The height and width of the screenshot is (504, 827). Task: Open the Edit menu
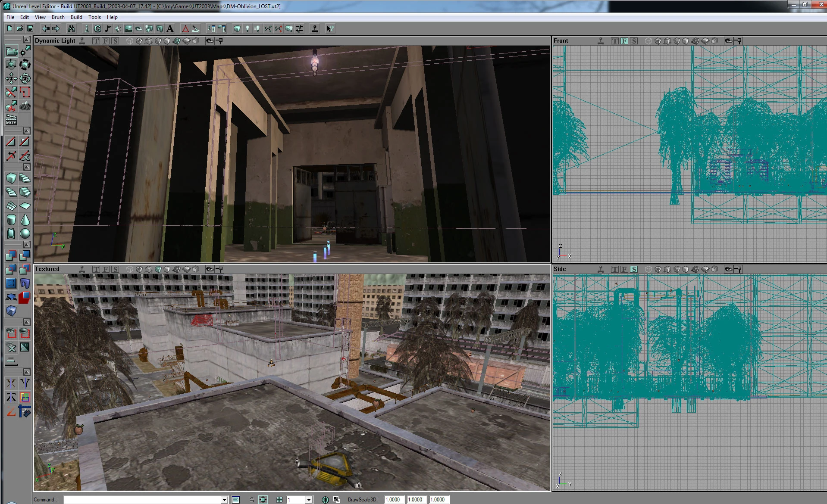(x=25, y=17)
